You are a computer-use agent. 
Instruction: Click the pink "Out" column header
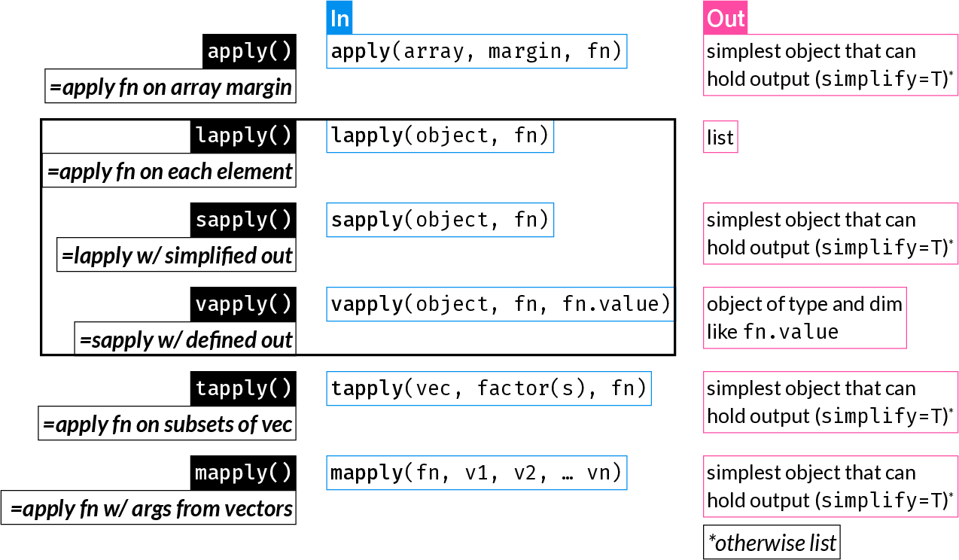tap(726, 18)
